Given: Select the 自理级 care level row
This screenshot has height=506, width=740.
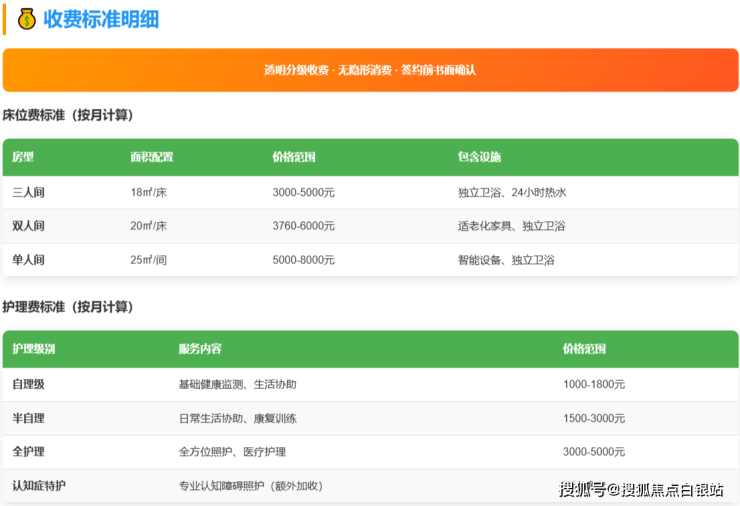Looking at the screenshot, I should [x=28, y=384].
